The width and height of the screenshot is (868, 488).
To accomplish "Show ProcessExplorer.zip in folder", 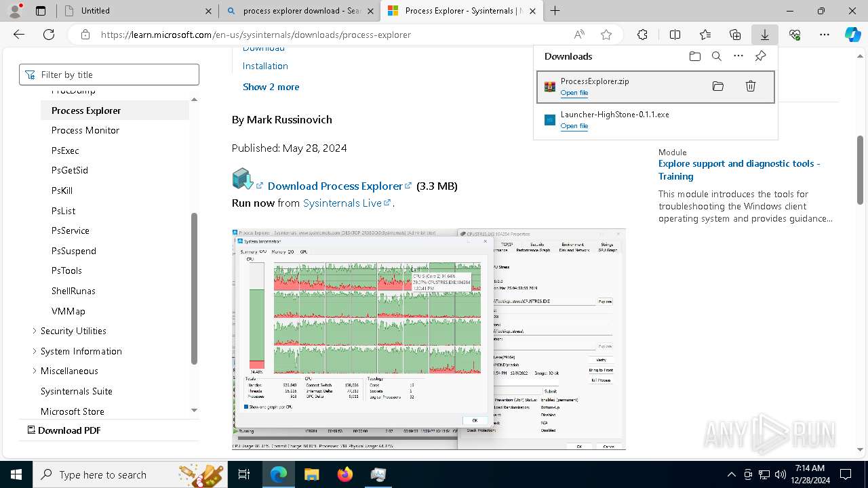I will [718, 86].
